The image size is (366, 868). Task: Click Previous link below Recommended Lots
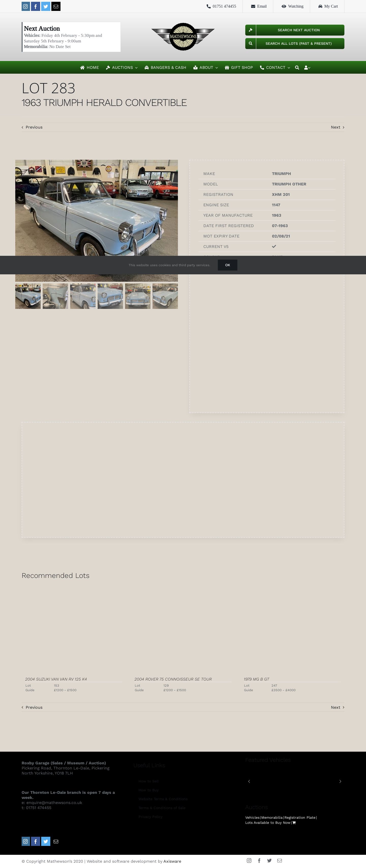click(32, 707)
